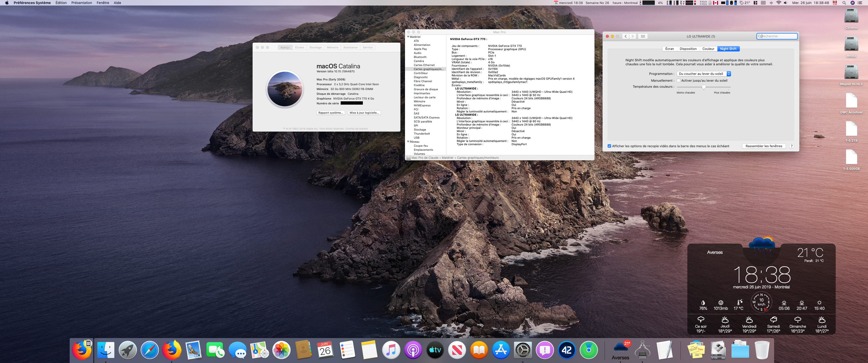Click 'Rassembler les fenêtres' button
The height and width of the screenshot is (363, 868).
coord(764,146)
